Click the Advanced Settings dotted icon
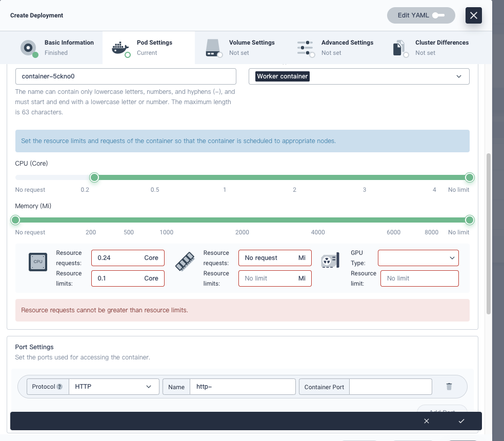504x441 pixels. pyautogui.click(x=306, y=48)
